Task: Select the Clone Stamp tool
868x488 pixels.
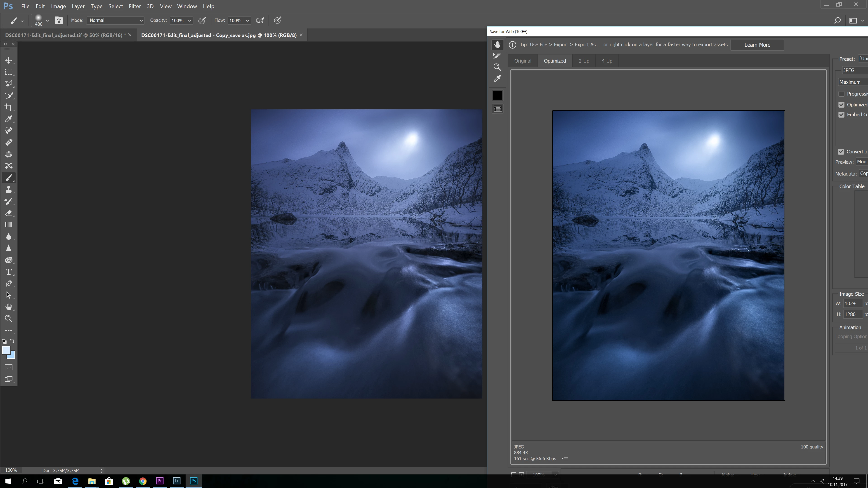Action: 9,189
